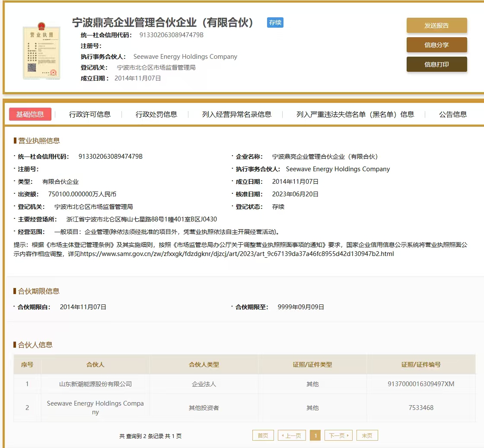Click the 经营范围 description text

pos(167,232)
